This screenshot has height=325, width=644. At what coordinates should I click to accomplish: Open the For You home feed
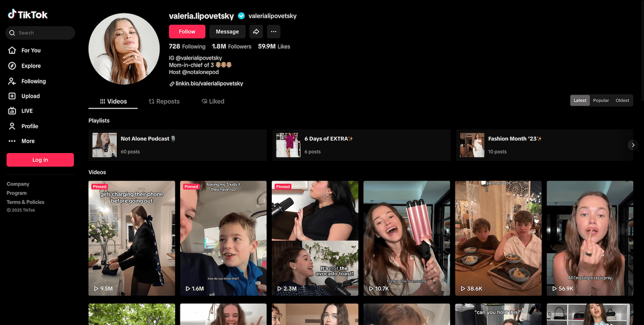[30, 50]
